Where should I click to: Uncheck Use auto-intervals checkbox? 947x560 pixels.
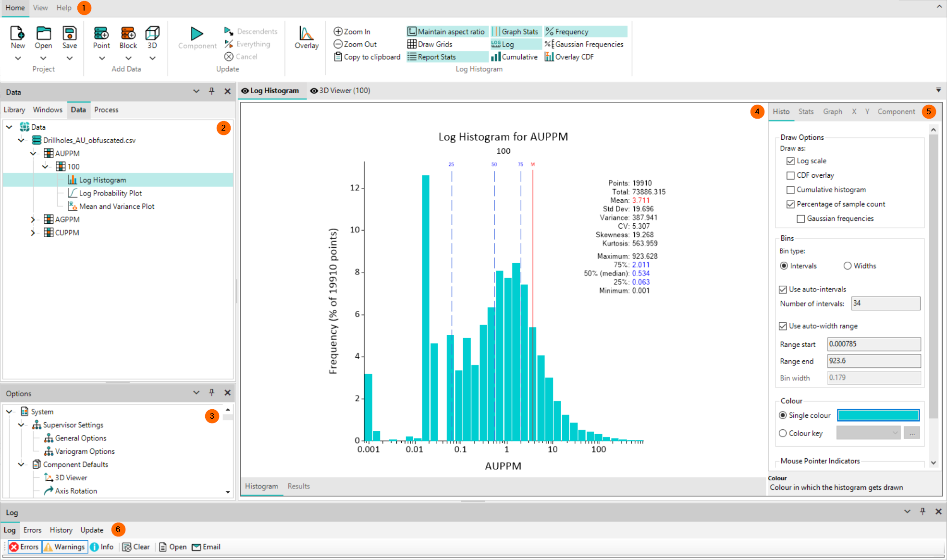point(783,289)
